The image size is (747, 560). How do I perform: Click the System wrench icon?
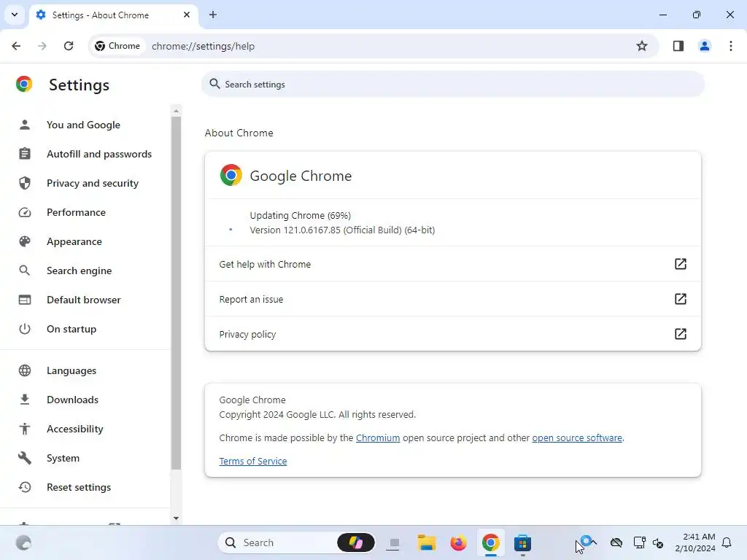click(25, 458)
